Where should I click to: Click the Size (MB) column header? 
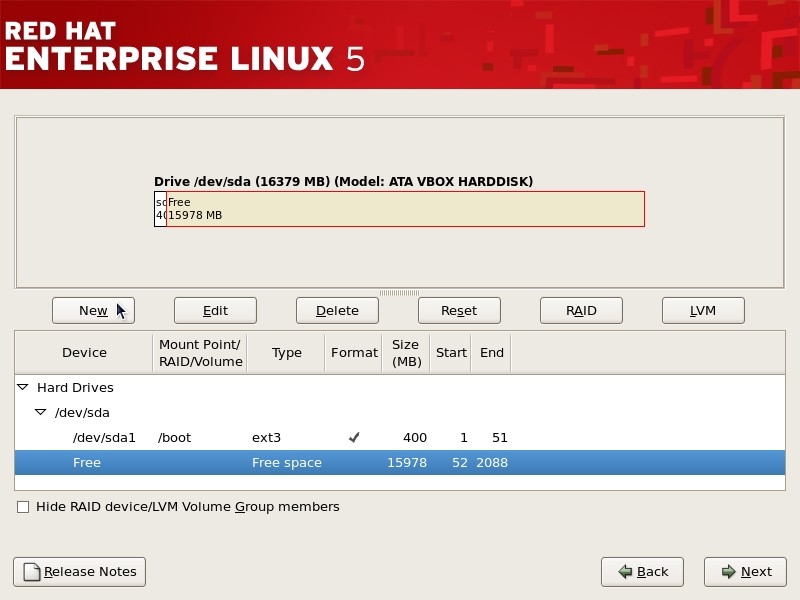(x=406, y=353)
